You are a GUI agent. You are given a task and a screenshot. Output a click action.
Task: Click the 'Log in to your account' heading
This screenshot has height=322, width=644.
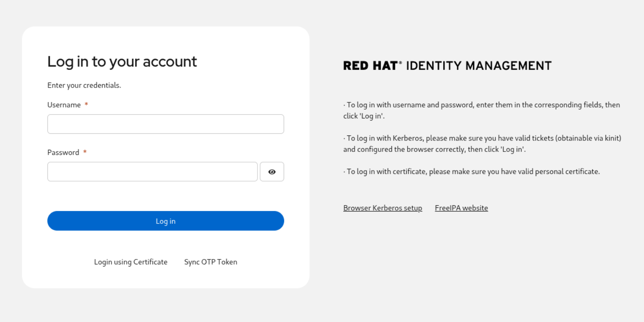pyautogui.click(x=122, y=62)
